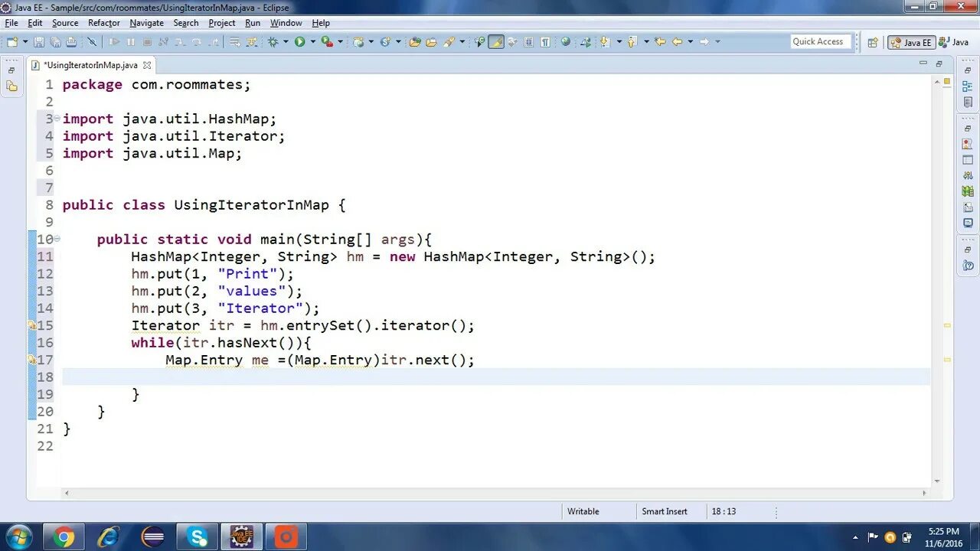Click the Open Type icon

(x=414, y=42)
